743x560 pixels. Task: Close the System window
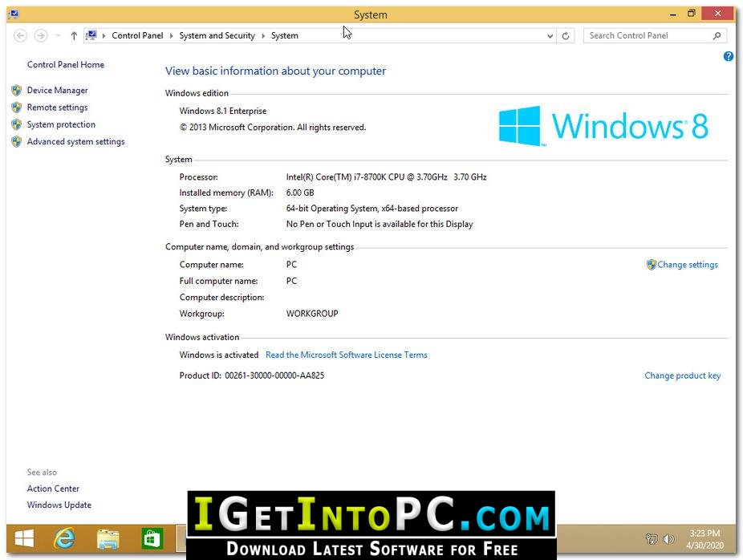point(717,14)
